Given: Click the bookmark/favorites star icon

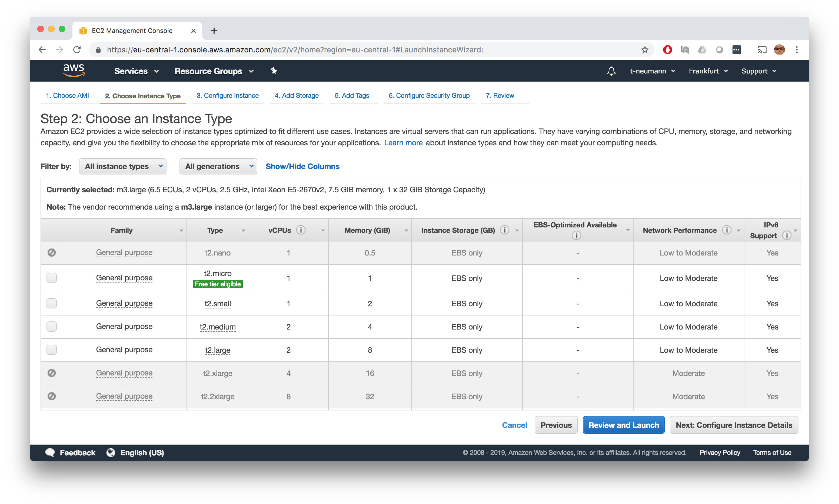Looking at the screenshot, I should pos(646,50).
